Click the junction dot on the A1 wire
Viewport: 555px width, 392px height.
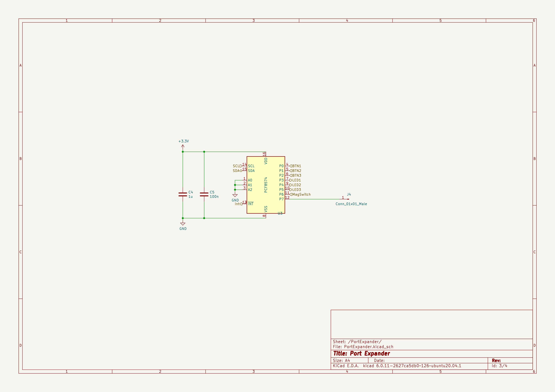click(x=235, y=185)
